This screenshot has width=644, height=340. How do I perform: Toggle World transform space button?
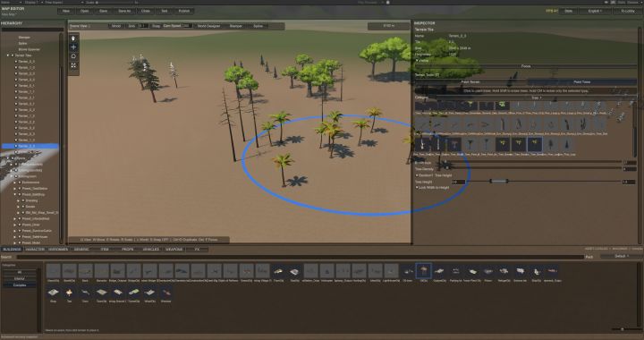(x=116, y=26)
